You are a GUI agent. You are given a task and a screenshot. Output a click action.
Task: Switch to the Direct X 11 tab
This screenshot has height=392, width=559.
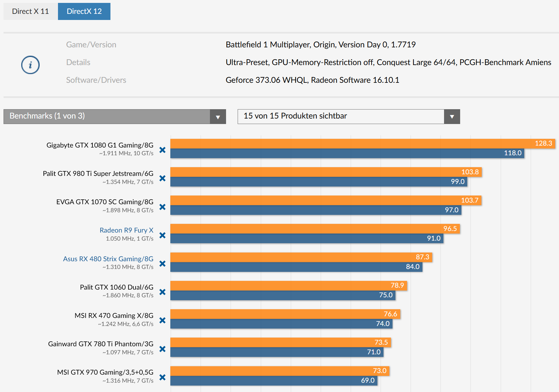point(30,11)
